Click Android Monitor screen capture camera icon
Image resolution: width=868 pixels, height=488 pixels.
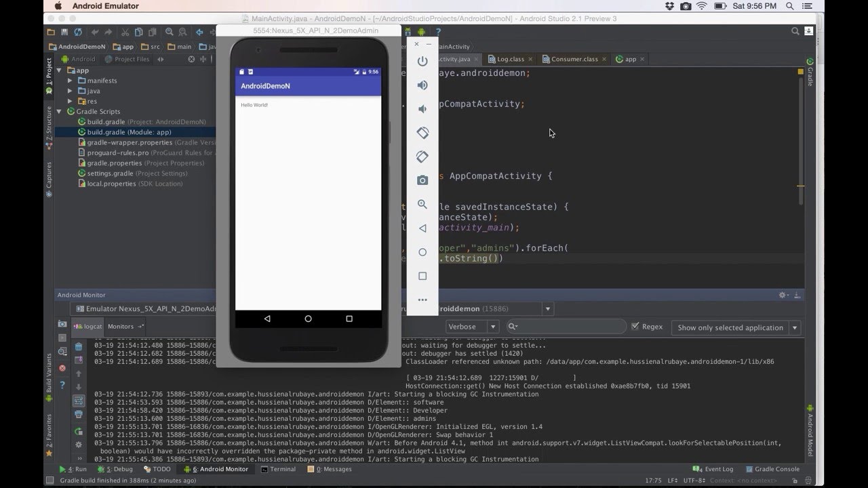(x=62, y=324)
